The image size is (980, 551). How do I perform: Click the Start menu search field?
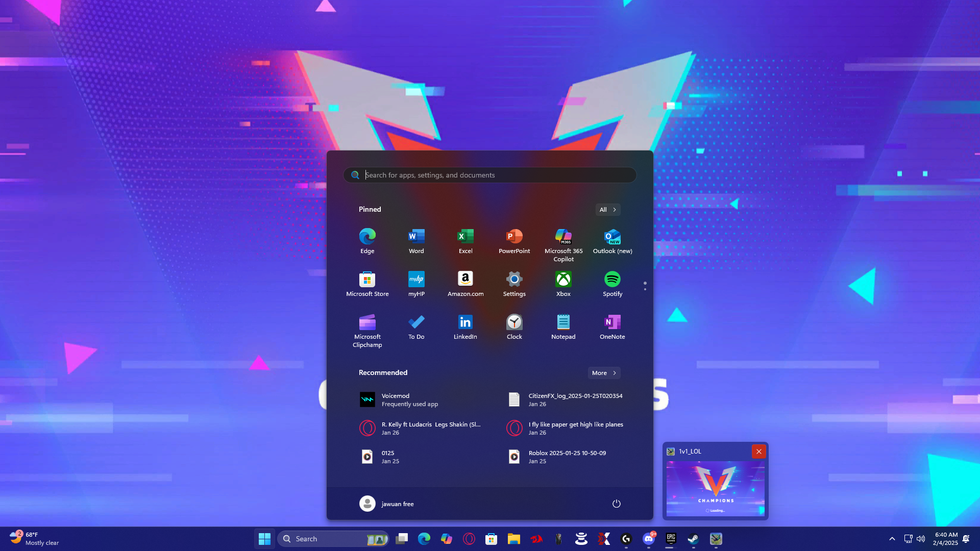[490, 175]
